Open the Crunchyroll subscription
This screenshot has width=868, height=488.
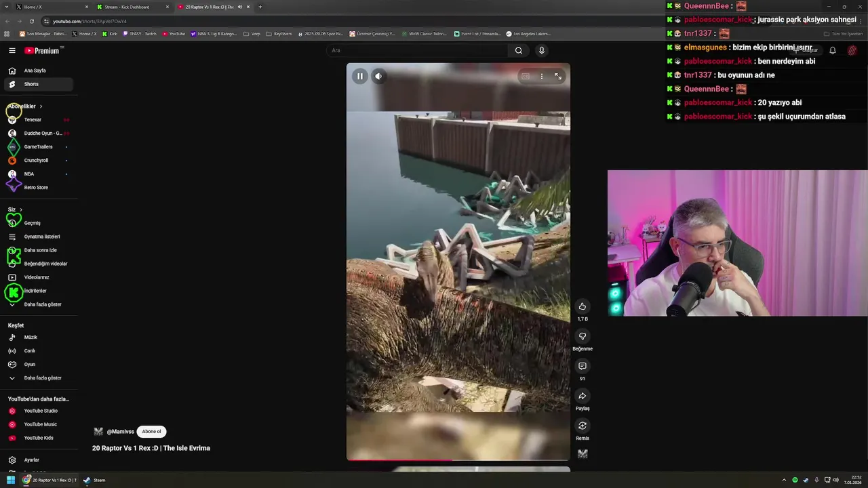[x=38, y=161]
